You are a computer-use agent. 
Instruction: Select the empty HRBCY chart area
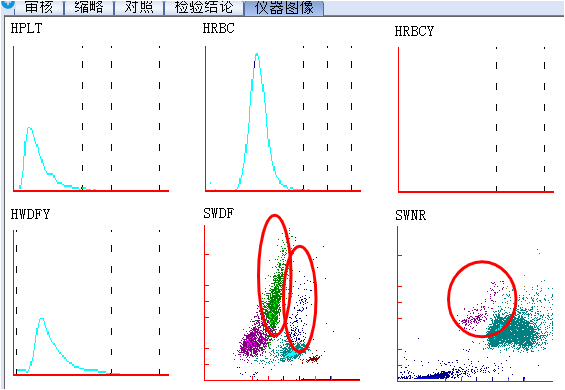pyautogui.click(x=476, y=119)
